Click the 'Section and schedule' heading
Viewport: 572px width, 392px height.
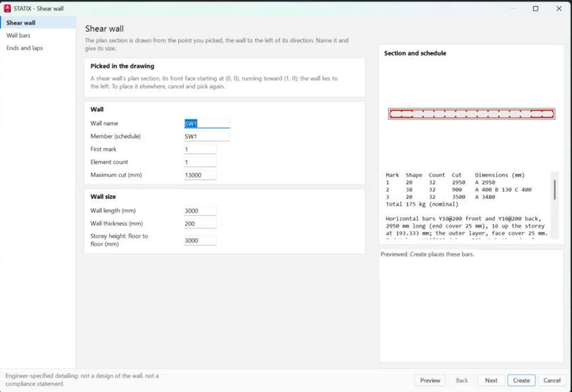[x=415, y=53]
